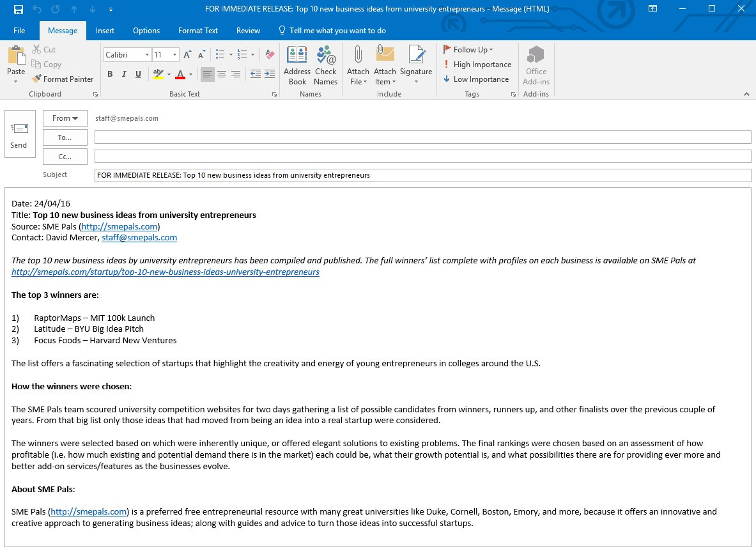Viewport: 756px width, 551px height.
Task: Open the highlight color dropdown arrow
Action: click(169, 75)
